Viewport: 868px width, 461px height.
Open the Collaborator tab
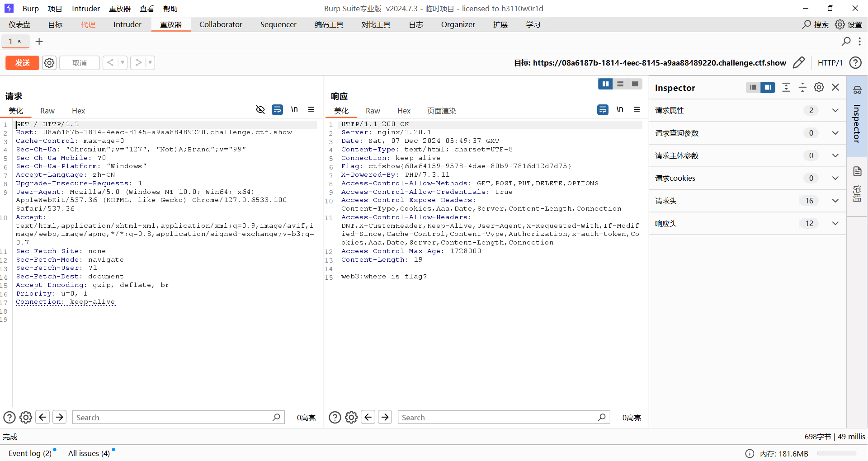tap(221, 24)
